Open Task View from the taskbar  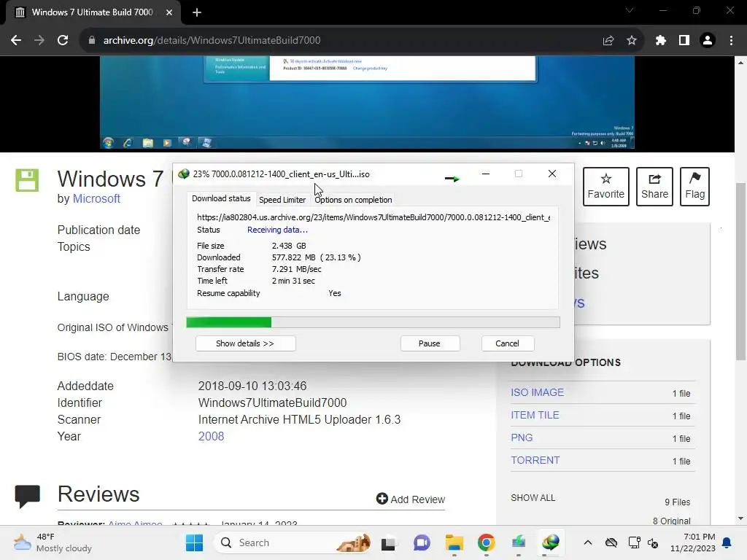pyautogui.click(x=388, y=542)
